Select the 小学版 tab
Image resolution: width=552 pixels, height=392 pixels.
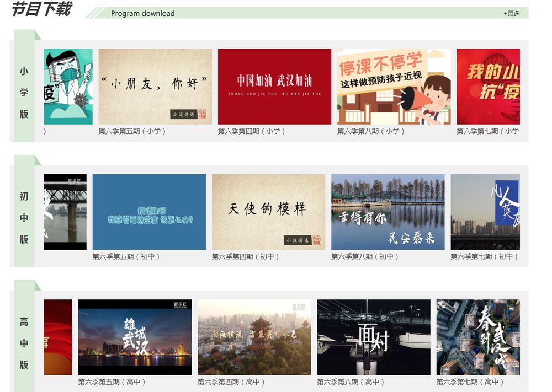(x=24, y=93)
